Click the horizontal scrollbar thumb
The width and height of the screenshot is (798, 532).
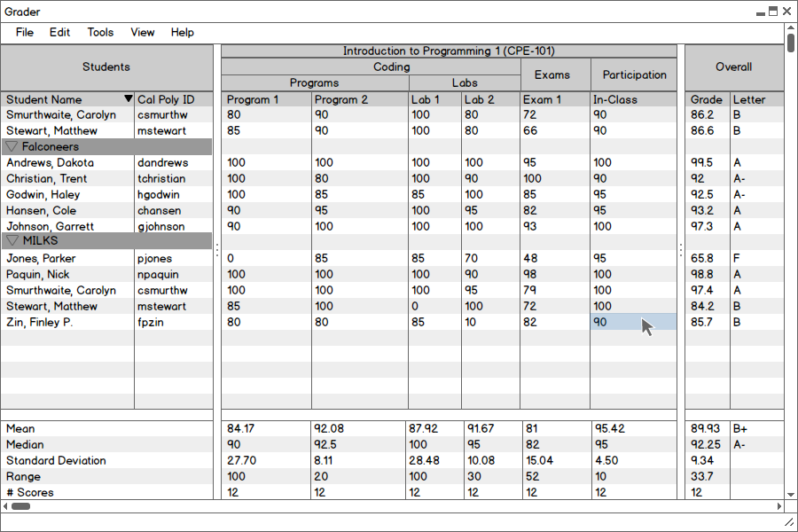coord(21,506)
